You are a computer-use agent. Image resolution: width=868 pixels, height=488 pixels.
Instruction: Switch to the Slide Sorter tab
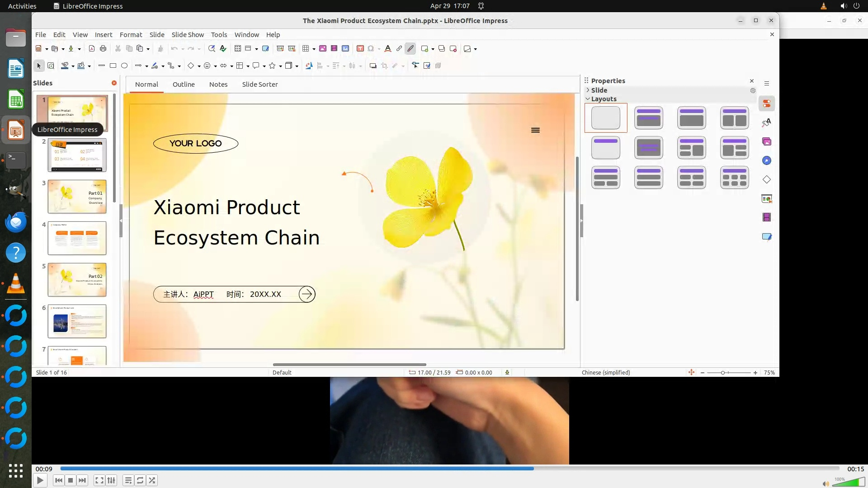coord(259,84)
